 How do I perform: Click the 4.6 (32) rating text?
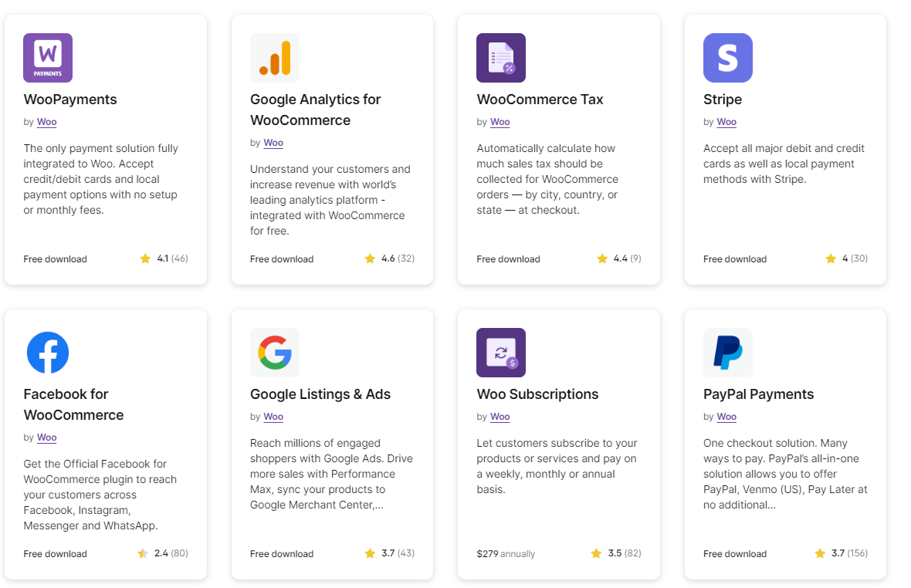[x=398, y=259]
